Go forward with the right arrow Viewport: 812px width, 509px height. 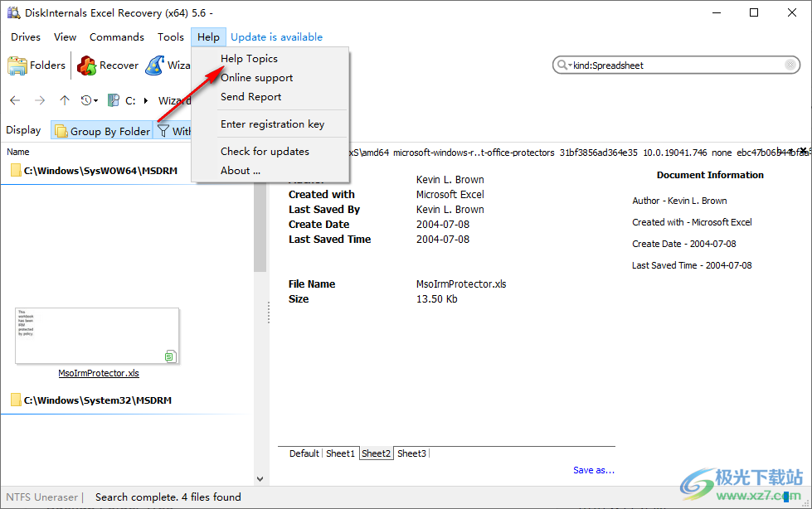point(40,100)
